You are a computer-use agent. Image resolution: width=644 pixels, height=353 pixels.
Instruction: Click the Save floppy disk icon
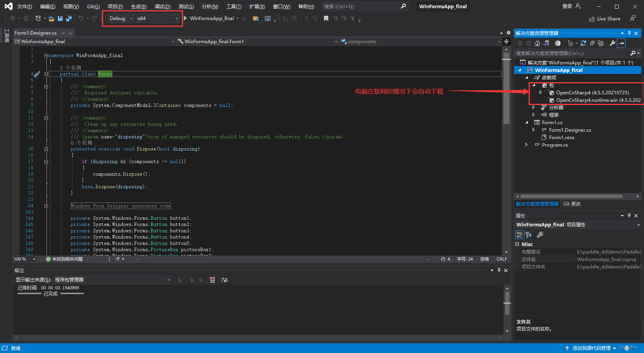pyautogui.click(x=60, y=18)
